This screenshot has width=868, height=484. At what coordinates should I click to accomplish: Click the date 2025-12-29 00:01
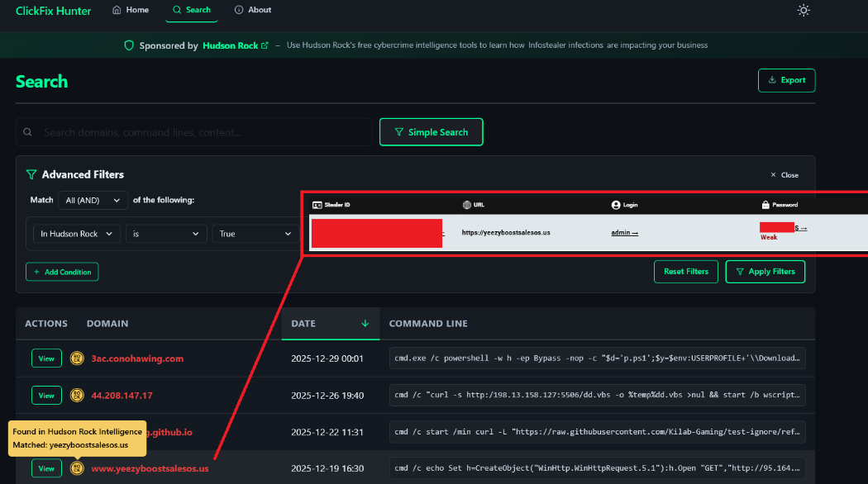point(327,358)
